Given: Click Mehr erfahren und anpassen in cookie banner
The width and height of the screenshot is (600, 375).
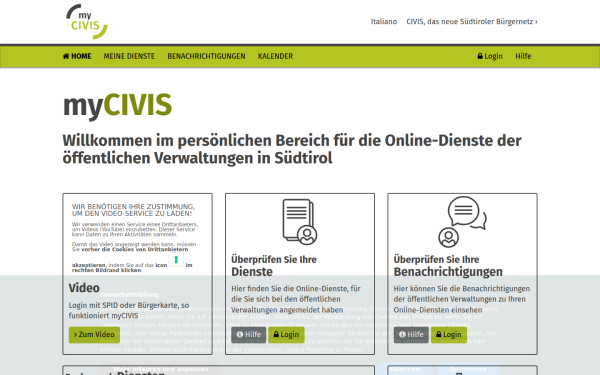Looking at the screenshot, I should (161, 369).
